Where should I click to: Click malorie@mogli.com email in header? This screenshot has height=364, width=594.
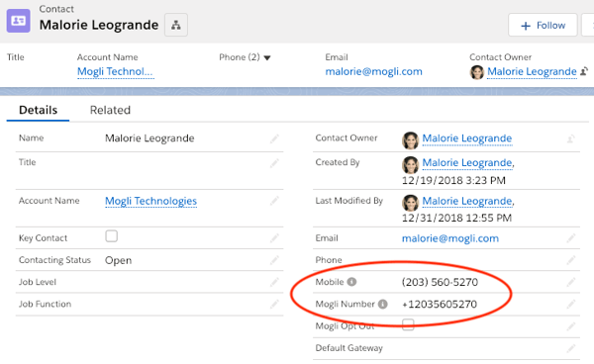pyautogui.click(x=373, y=71)
